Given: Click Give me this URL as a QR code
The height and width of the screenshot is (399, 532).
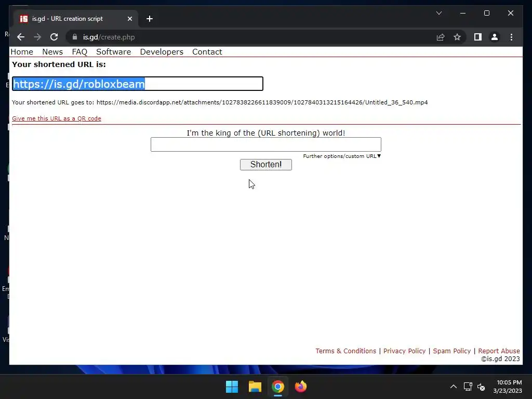Looking at the screenshot, I should tap(57, 118).
